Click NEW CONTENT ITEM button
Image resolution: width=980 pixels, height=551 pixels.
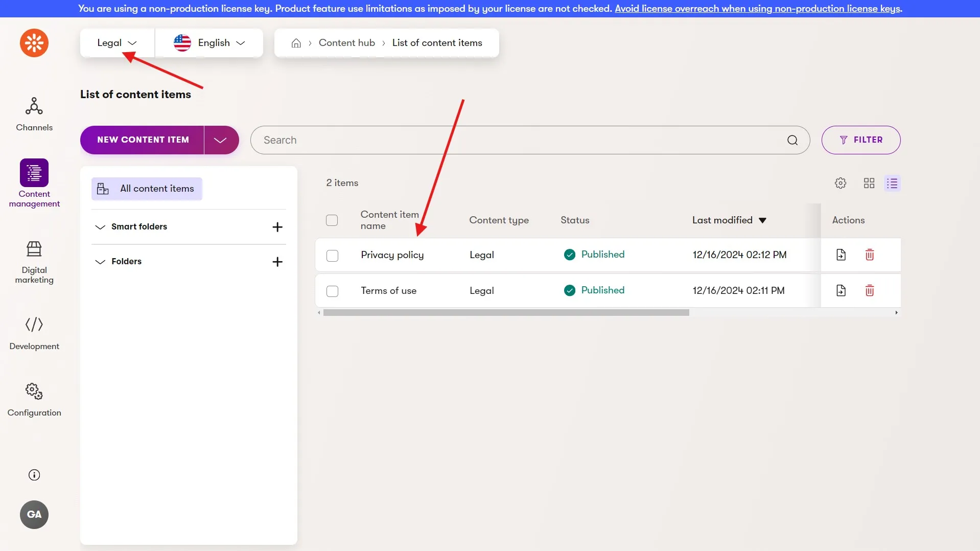[x=143, y=140]
